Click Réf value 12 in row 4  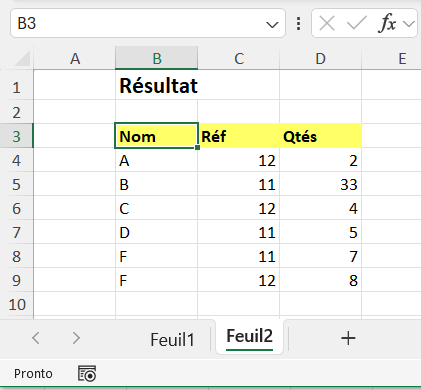pos(239,160)
